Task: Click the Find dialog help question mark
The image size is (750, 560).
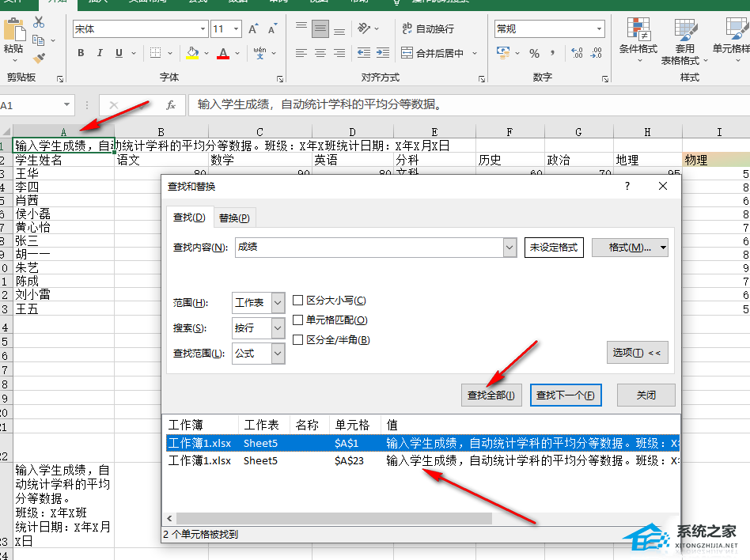Action: point(627,186)
